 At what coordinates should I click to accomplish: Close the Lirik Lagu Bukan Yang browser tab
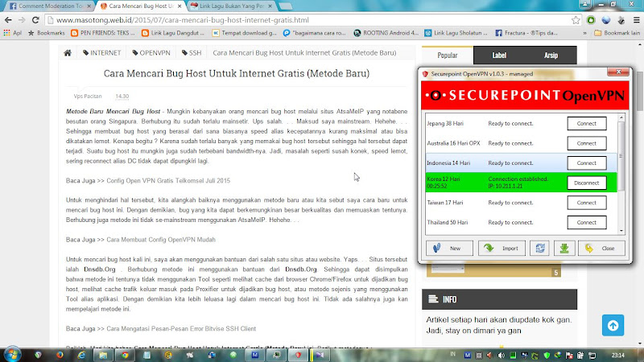(x=270, y=6)
